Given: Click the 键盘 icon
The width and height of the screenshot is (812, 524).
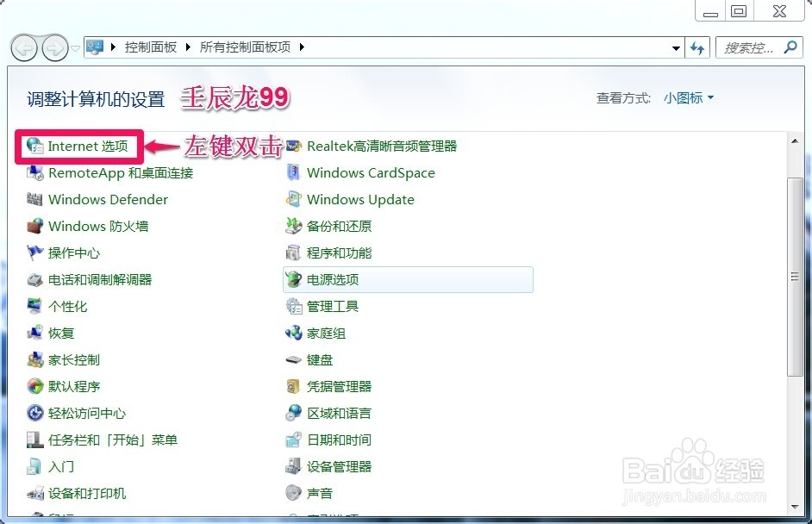Looking at the screenshot, I should click(294, 360).
